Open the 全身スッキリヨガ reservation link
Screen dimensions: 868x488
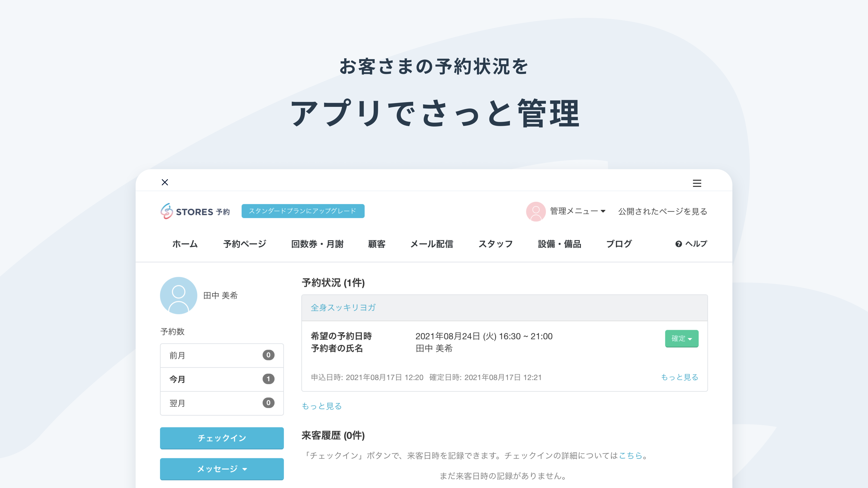(343, 307)
